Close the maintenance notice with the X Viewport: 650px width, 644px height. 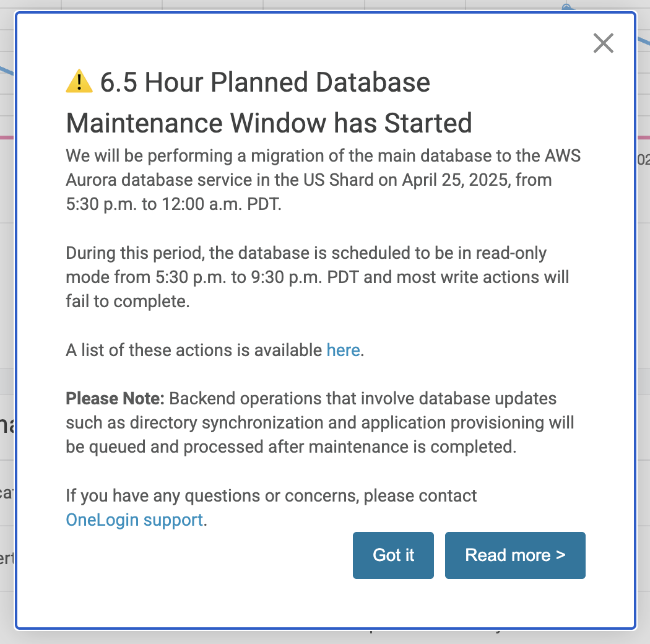pyautogui.click(x=603, y=43)
